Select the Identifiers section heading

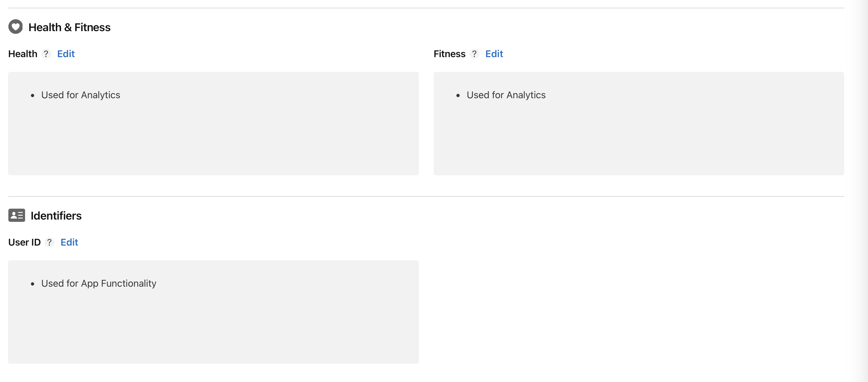56,215
